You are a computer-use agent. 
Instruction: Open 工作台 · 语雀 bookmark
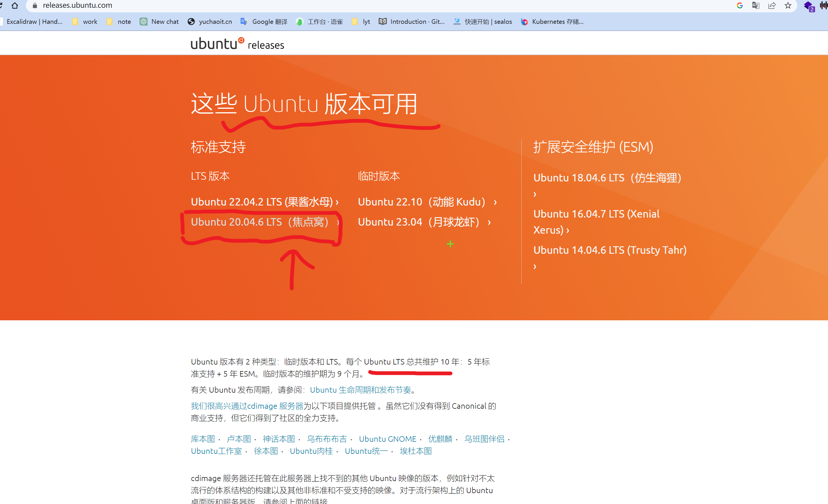click(x=320, y=22)
